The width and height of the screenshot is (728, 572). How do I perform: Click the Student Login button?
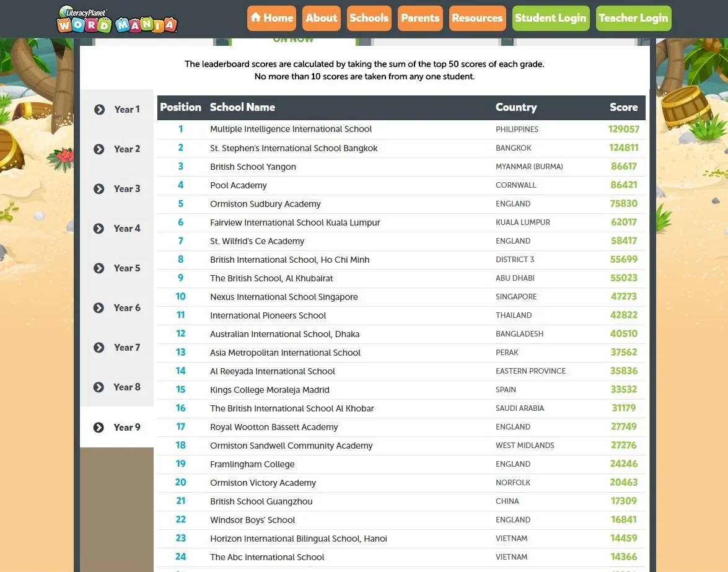551,18
